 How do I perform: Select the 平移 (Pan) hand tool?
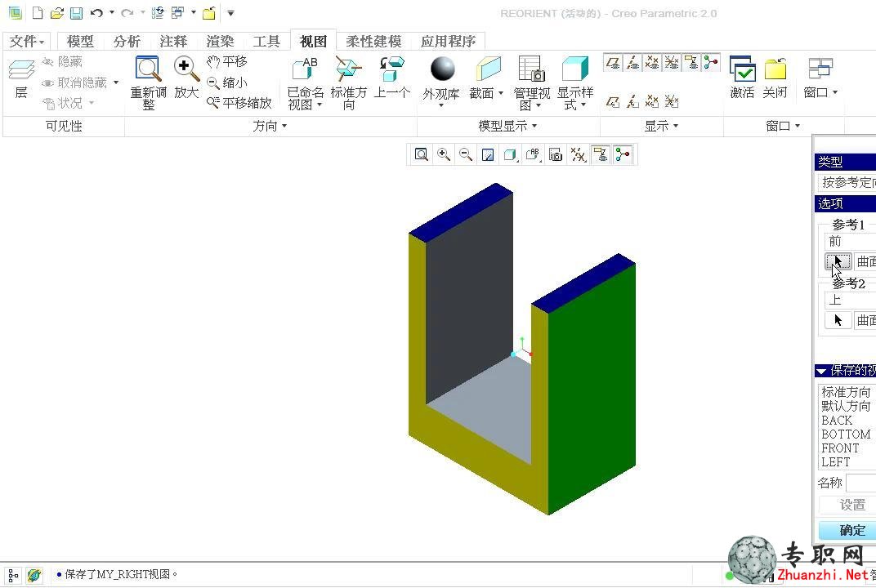227,61
